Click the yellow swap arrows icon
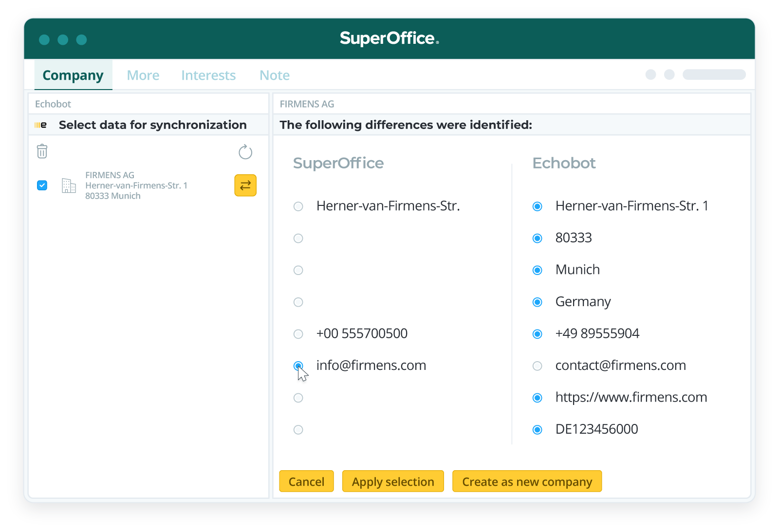The width and height of the screenshot is (779, 532). tap(245, 185)
